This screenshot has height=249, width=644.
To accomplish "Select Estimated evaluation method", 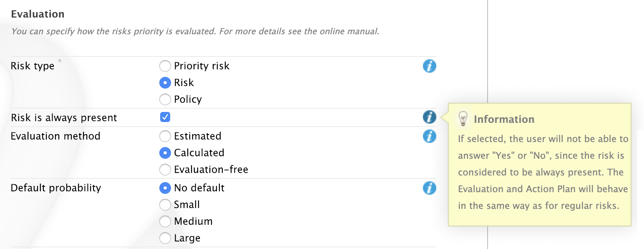I will pyautogui.click(x=165, y=136).
